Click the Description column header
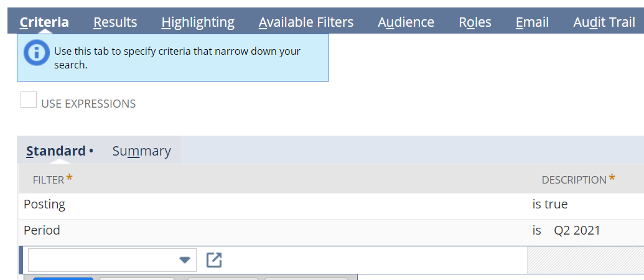This screenshot has height=280, width=644. [x=574, y=180]
